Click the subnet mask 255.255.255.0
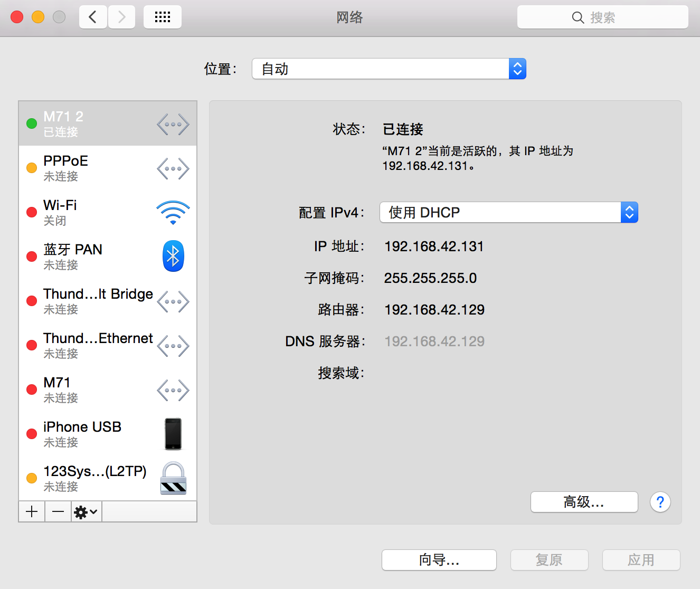 click(430, 278)
